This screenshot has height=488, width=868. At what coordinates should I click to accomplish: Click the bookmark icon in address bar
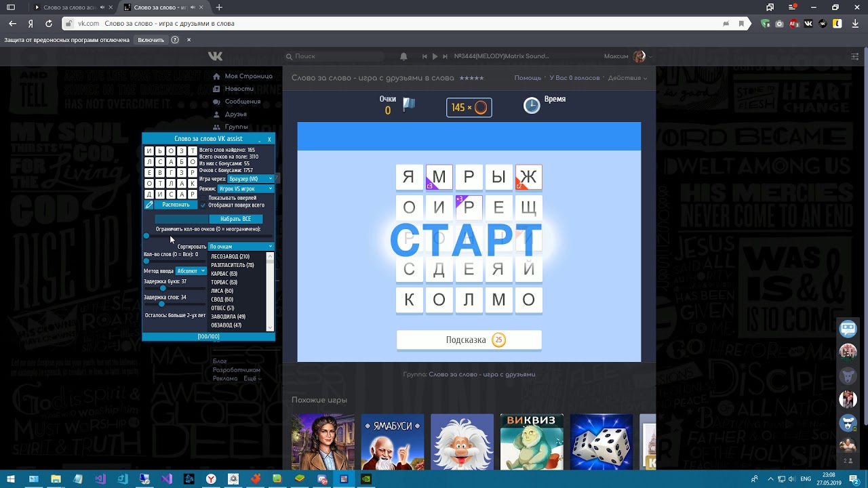click(x=741, y=23)
